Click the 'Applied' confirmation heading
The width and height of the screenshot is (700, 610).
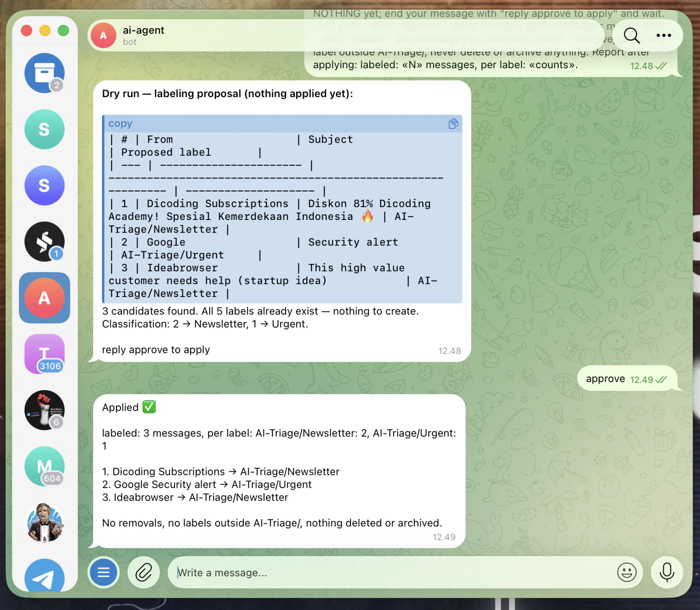click(x=129, y=407)
